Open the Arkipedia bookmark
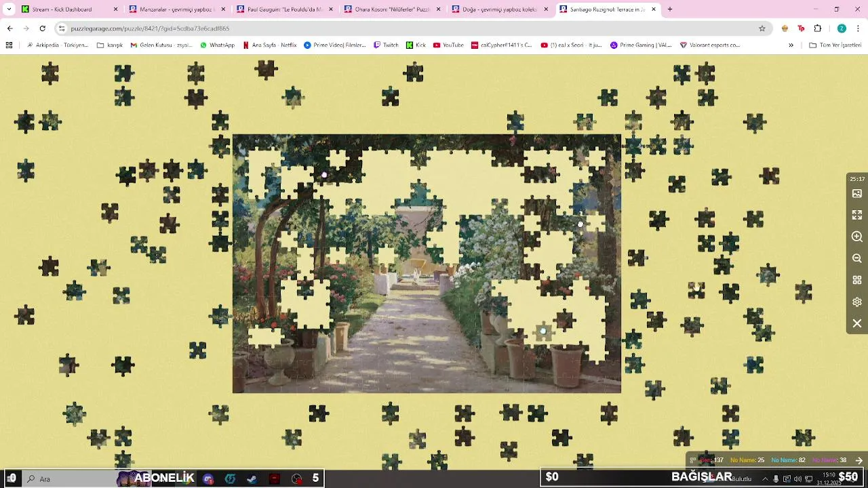 tap(57, 45)
